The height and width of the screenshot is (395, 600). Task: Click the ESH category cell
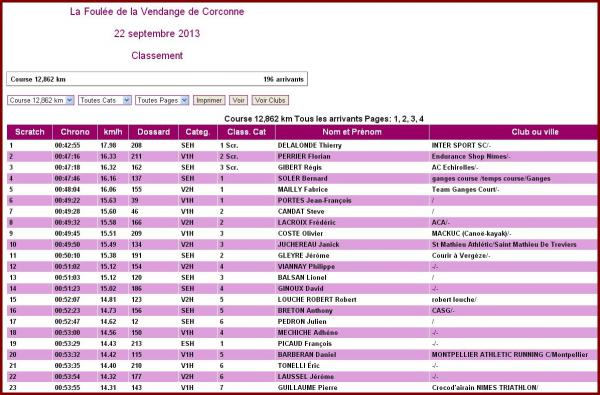pyautogui.click(x=188, y=344)
